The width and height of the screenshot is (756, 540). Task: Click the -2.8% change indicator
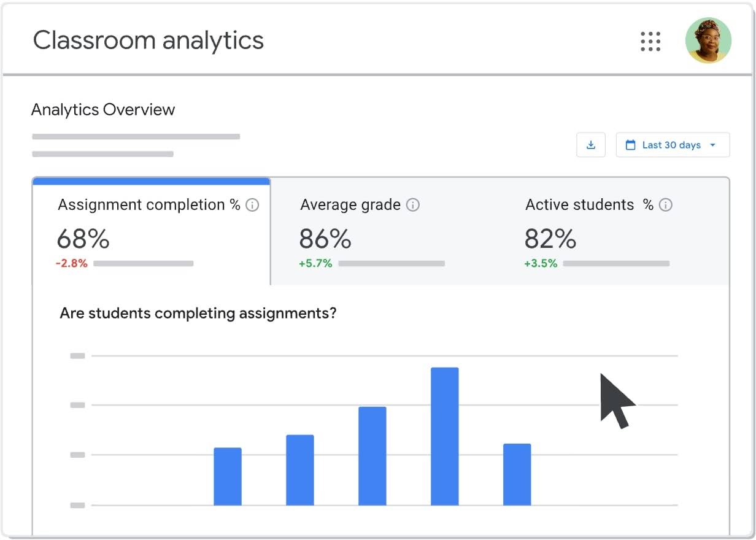[72, 263]
